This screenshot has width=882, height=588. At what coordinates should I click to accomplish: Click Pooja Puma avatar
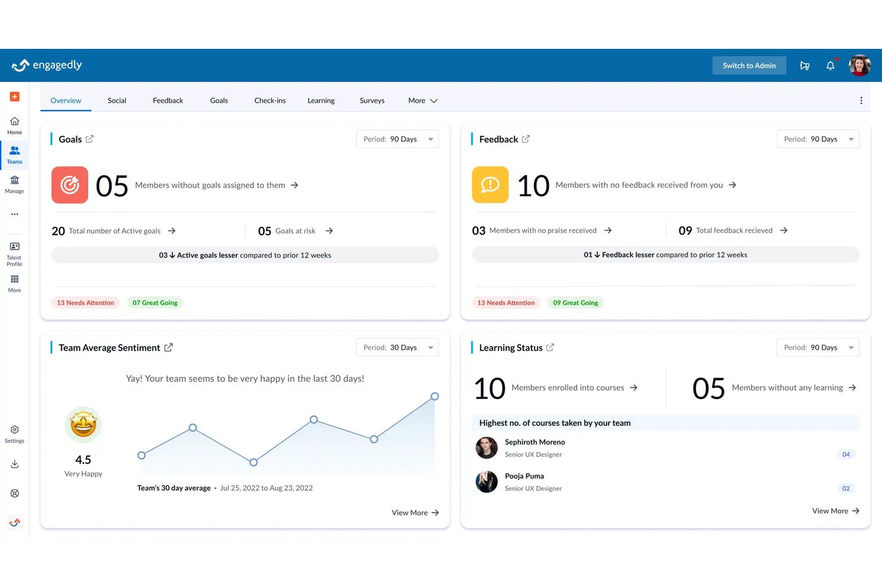tap(486, 481)
